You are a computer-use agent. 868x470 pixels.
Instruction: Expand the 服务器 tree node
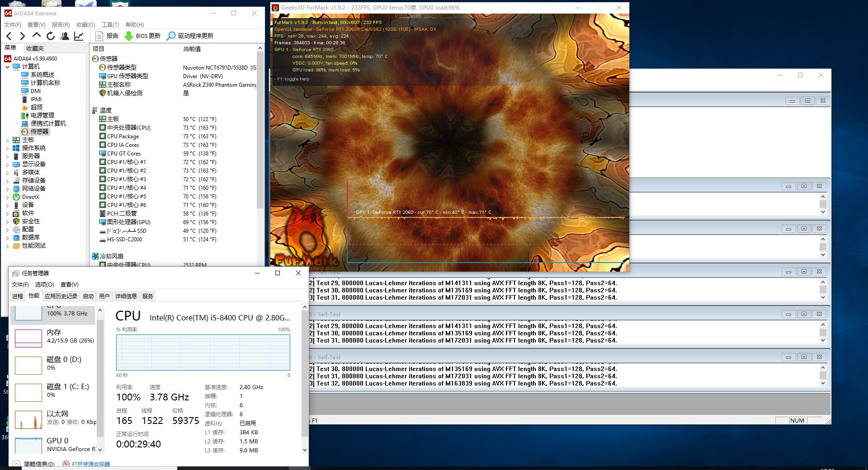pyautogui.click(x=8, y=156)
